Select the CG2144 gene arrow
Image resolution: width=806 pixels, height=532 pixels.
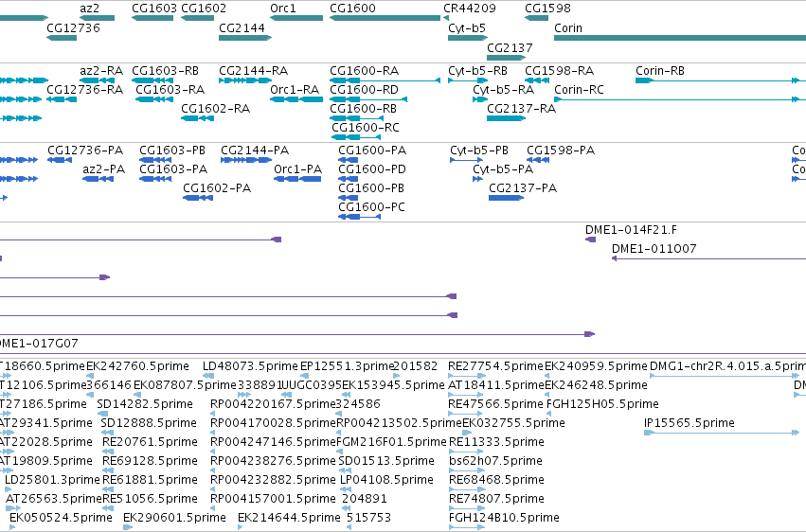[245, 38]
